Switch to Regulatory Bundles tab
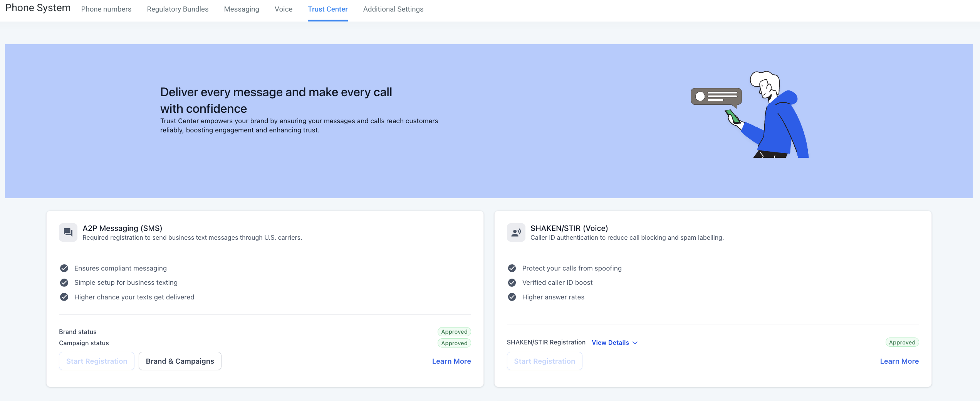The height and width of the screenshot is (401, 980). [x=178, y=9]
